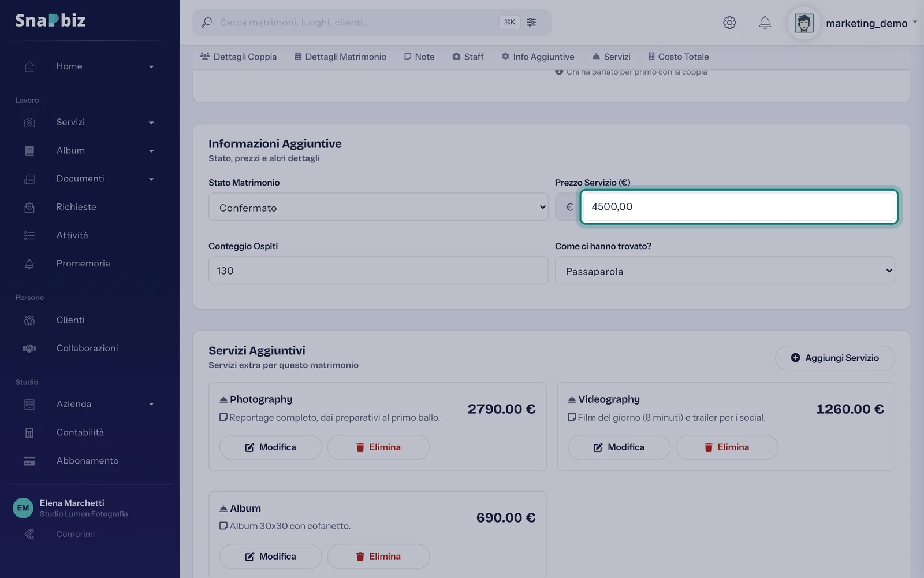Edit the Photography service with Modifica
The width and height of the screenshot is (924, 578).
[270, 447]
